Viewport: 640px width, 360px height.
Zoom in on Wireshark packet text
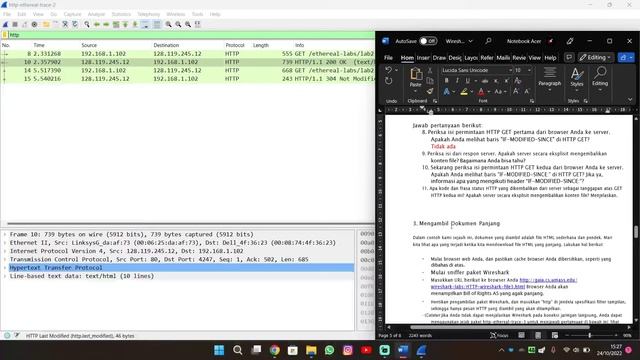(168, 24)
